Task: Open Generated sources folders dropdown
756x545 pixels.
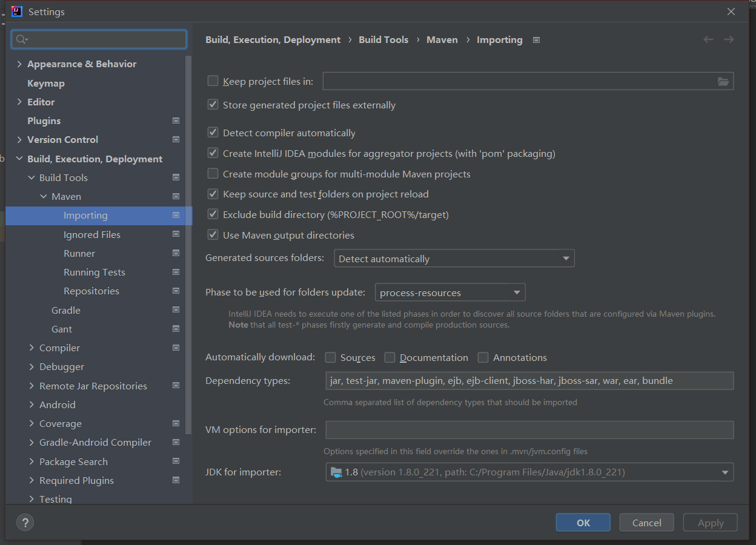Action: 454,259
